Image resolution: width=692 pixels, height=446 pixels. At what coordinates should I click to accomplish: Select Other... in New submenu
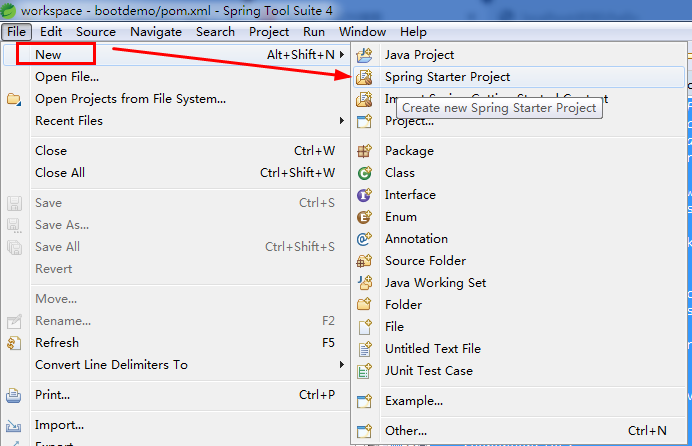[519, 431]
